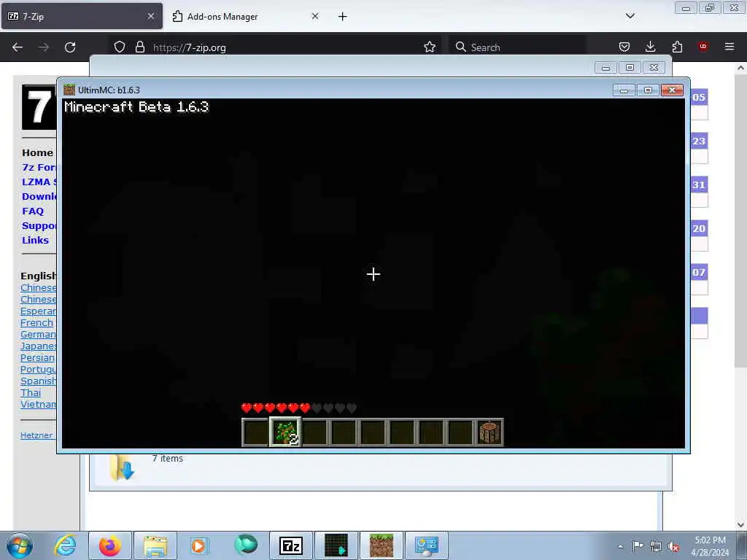The image size is (747, 560).
Task: Open the tracking protection shield icon
Action: 120,47
